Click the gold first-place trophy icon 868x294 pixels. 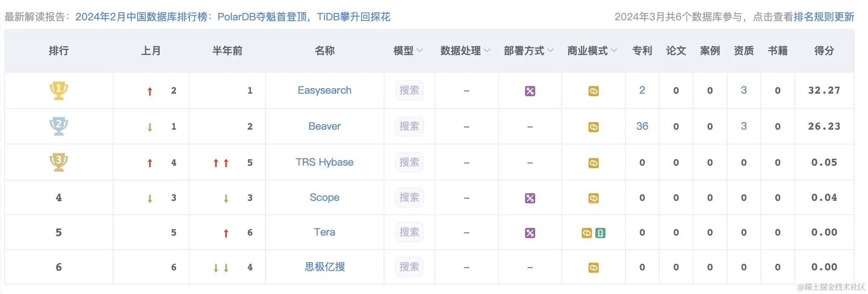click(x=59, y=90)
